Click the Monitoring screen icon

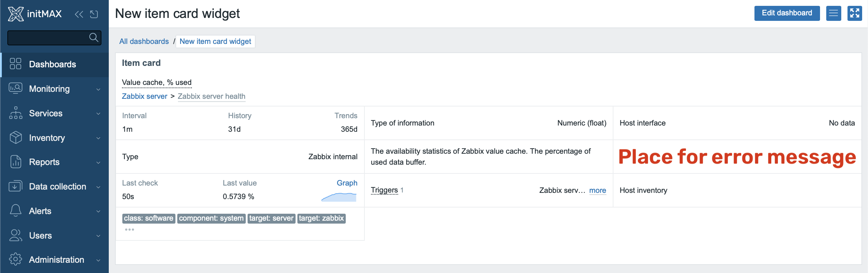15,88
